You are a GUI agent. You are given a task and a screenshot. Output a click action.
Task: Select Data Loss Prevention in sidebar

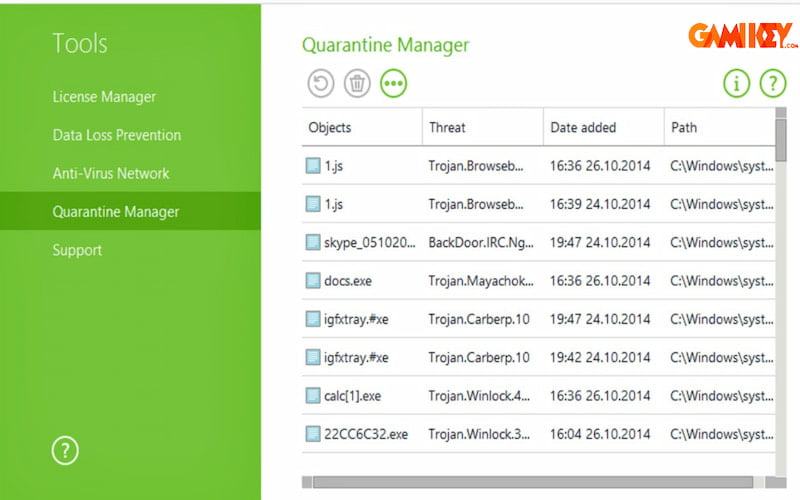click(116, 135)
